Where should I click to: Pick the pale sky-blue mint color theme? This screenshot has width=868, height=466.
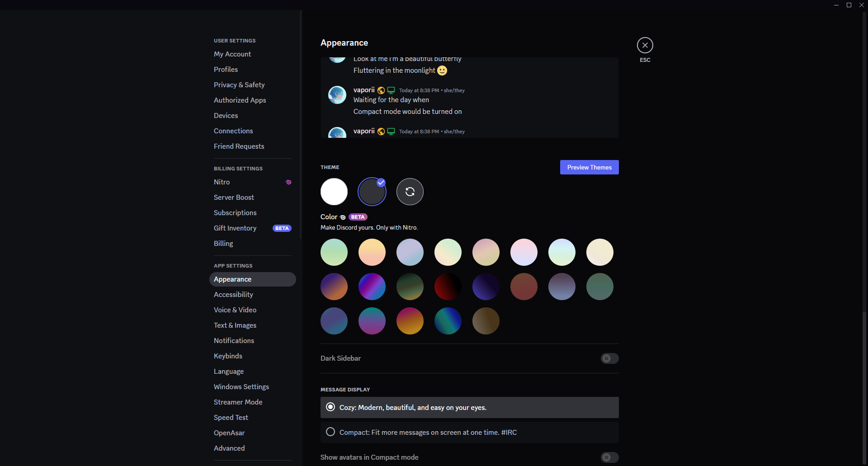(x=562, y=252)
